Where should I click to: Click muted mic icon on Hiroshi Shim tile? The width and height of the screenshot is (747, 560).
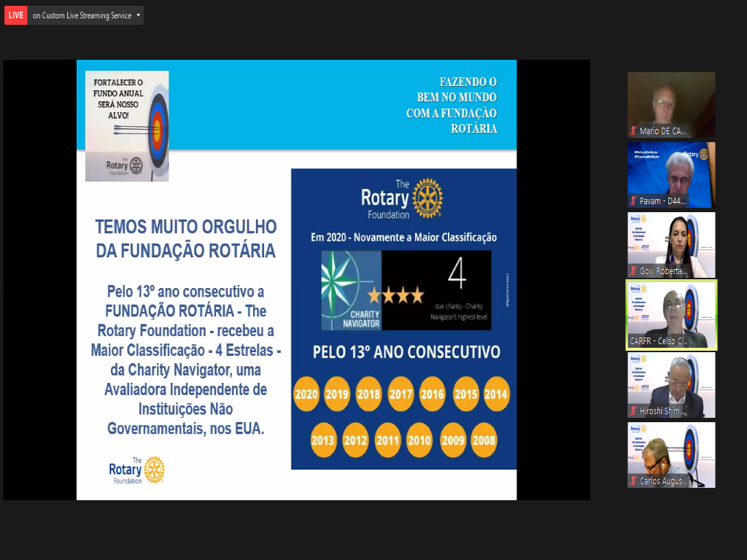click(x=633, y=411)
